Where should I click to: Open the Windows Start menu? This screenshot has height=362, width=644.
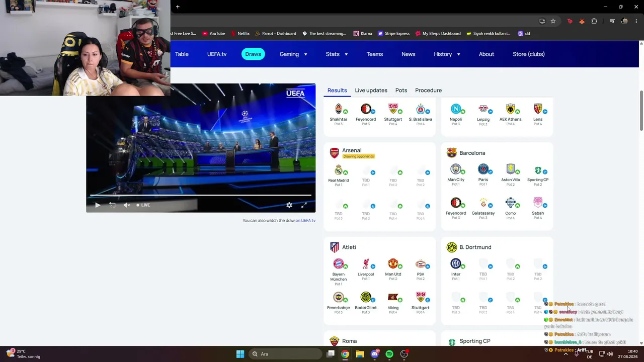click(x=240, y=354)
